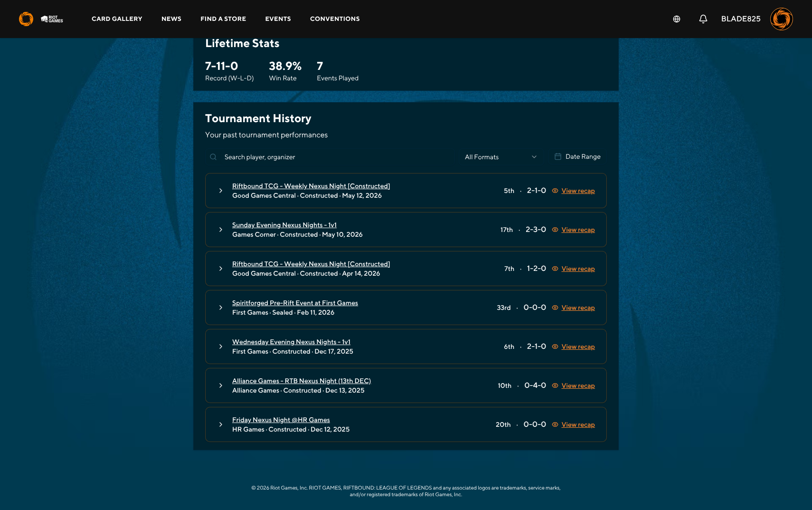Open Sunday Evening Nexus Nights - 1v1 link
This screenshot has height=510, width=812.
[x=284, y=225]
